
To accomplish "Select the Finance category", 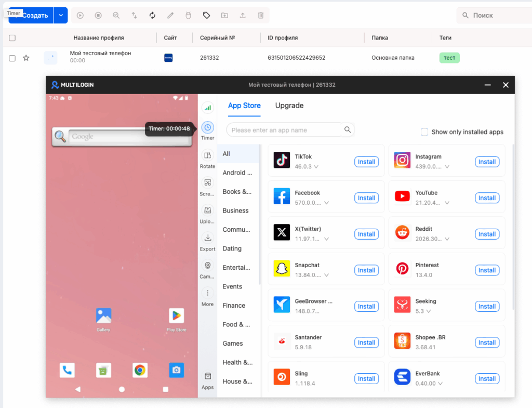I will 238,306.
